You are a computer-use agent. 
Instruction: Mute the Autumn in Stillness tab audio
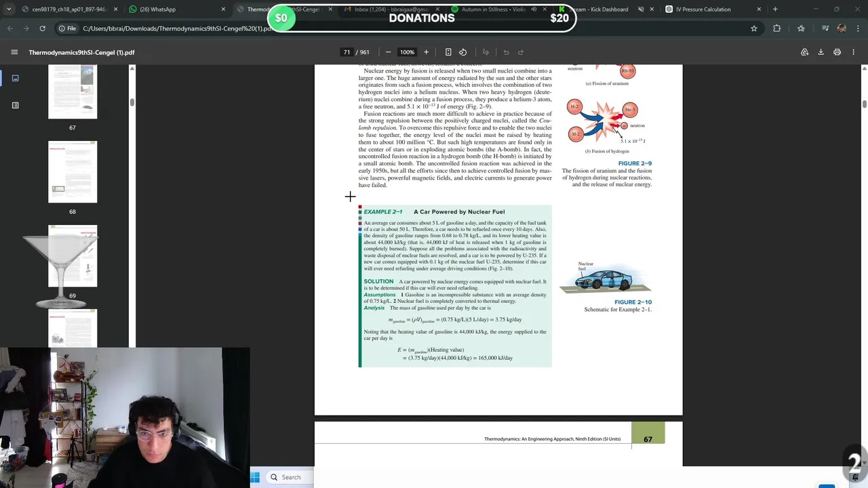[534, 9]
